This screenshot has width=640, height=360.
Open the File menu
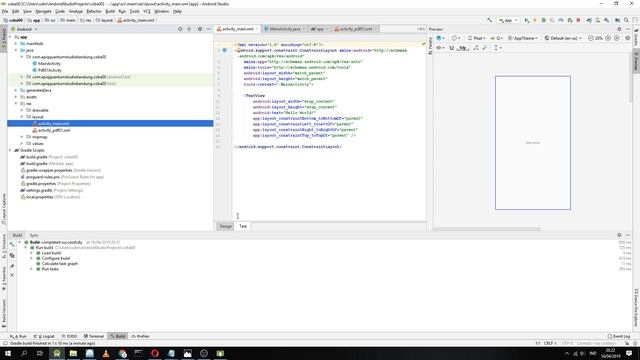click(5, 11)
